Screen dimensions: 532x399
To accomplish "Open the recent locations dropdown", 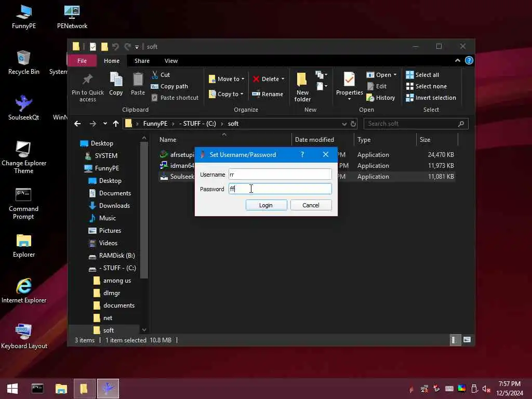I will coord(105,124).
